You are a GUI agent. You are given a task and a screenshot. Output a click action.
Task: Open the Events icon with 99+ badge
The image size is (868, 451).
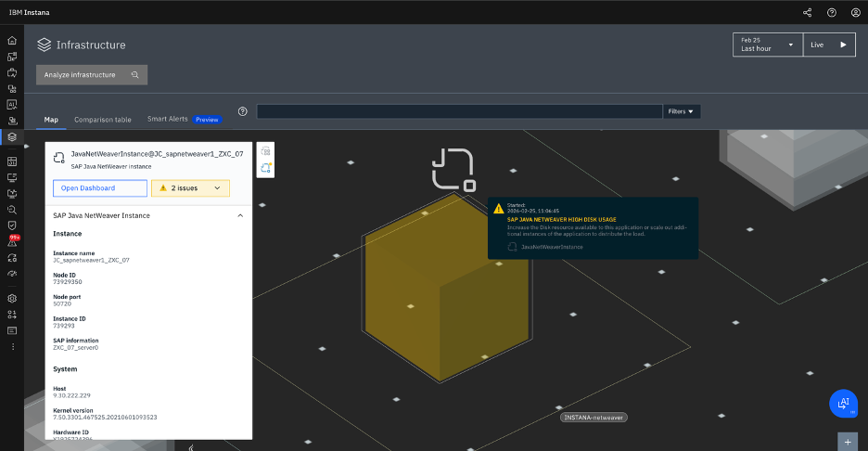13,241
